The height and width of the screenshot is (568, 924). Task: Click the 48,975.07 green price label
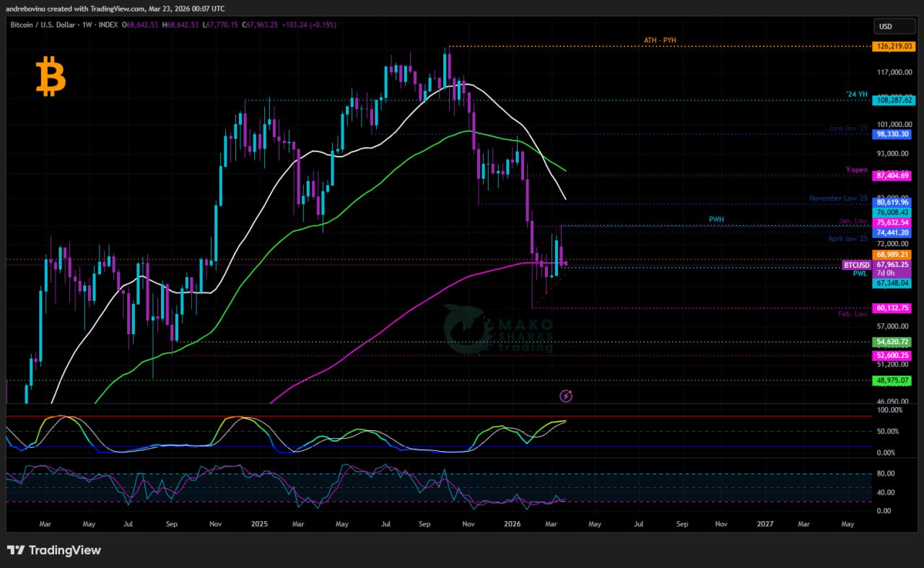pyautogui.click(x=893, y=380)
